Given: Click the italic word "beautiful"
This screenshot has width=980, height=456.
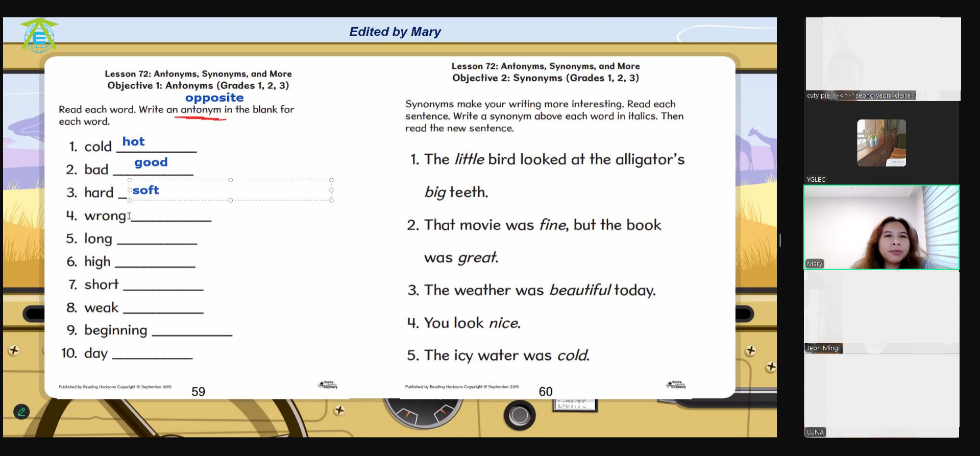Looking at the screenshot, I should [x=580, y=290].
